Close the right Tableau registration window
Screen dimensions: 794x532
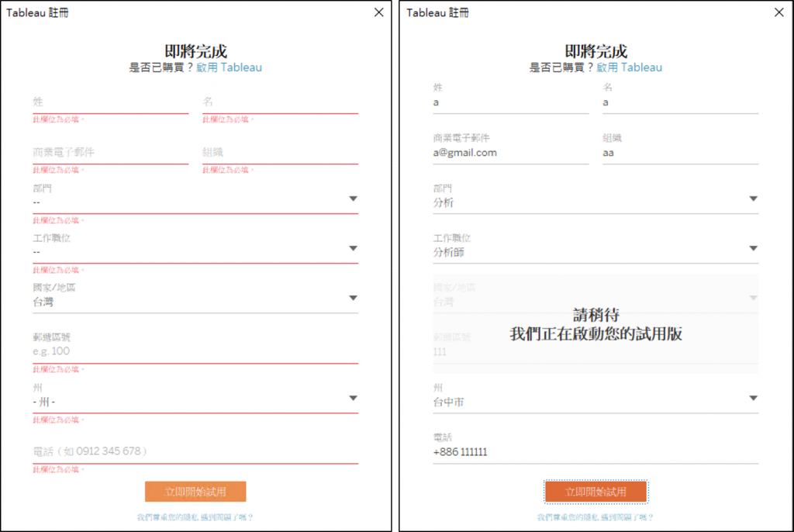coord(778,12)
